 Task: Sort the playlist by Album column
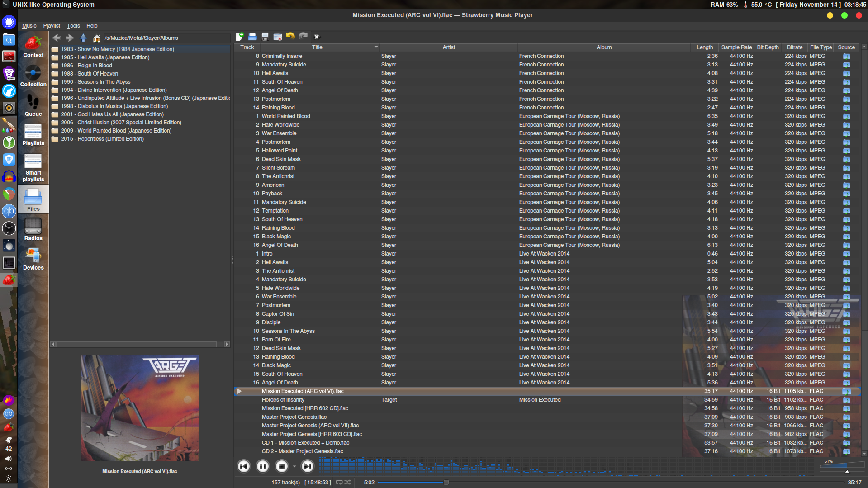(604, 47)
